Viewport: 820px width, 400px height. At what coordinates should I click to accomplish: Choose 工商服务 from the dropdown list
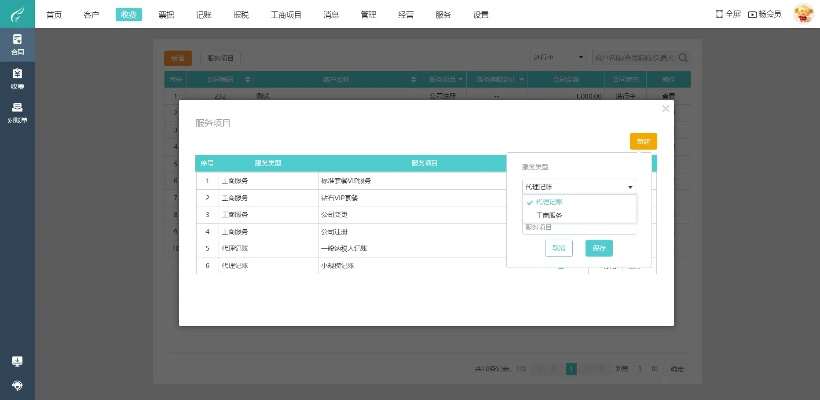coord(549,215)
